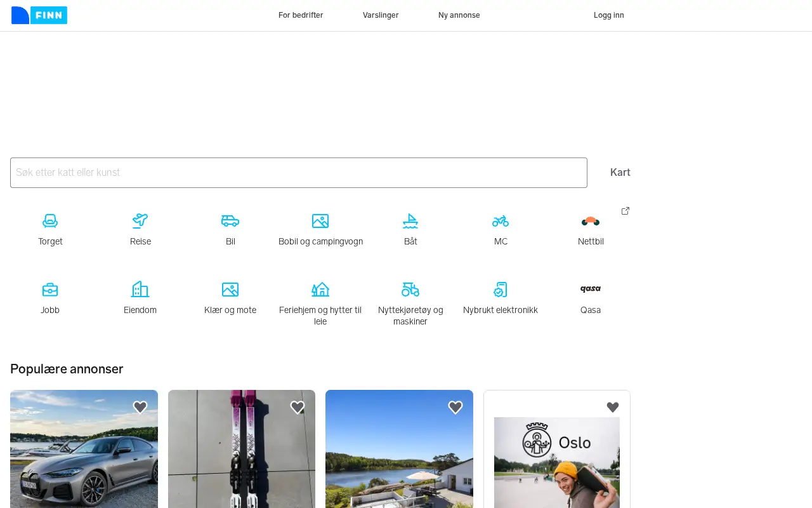The width and height of the screenshot is (812, 508).
Task: Open Varslinger in the top navigation
Action: tap(381, 15)
